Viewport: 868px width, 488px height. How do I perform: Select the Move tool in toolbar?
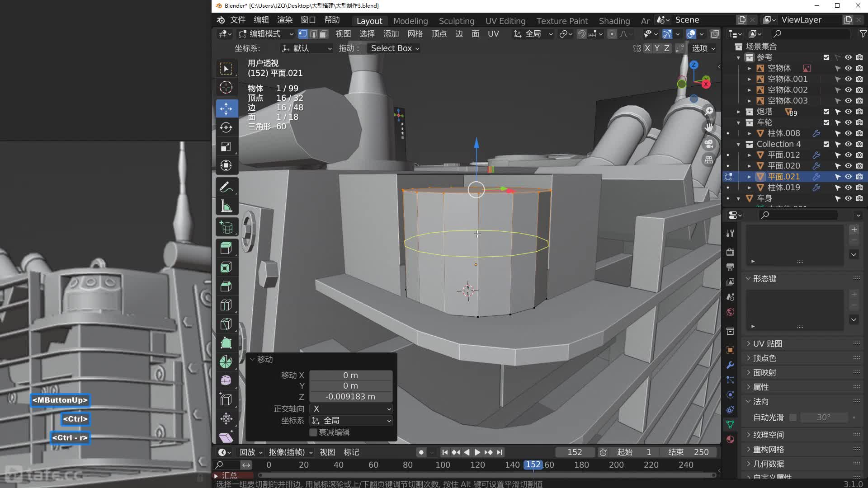[226, 108]
